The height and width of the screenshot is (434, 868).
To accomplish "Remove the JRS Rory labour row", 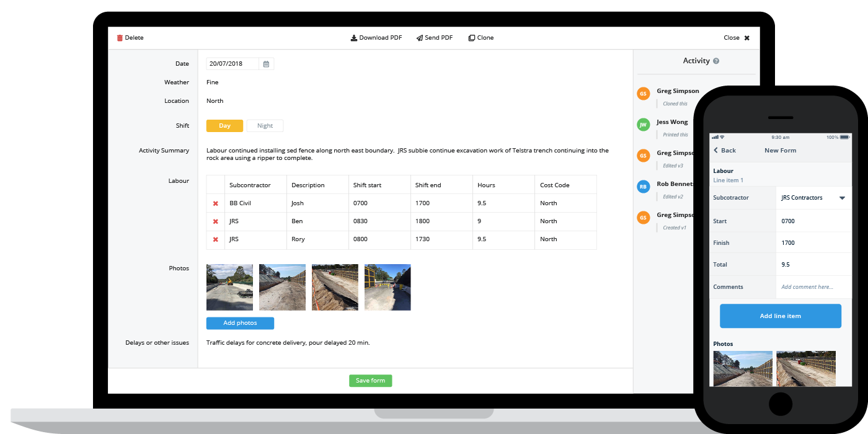I will point(216,239).
